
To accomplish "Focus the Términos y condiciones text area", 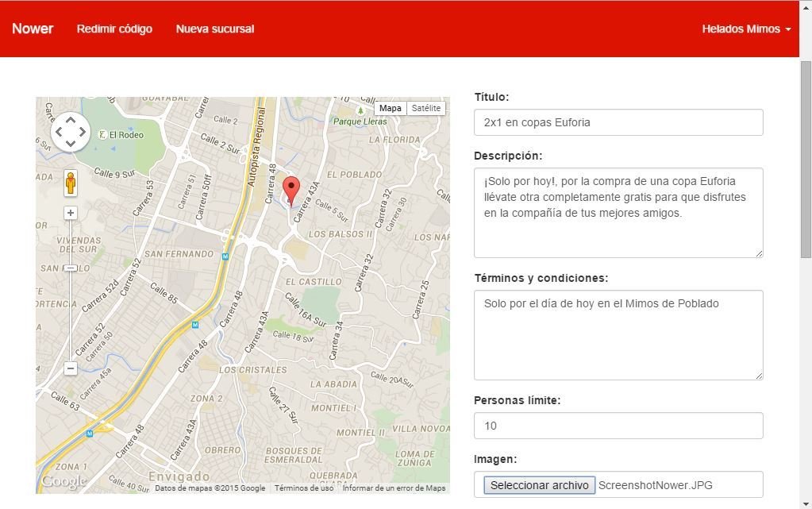I will coord(618,335).
